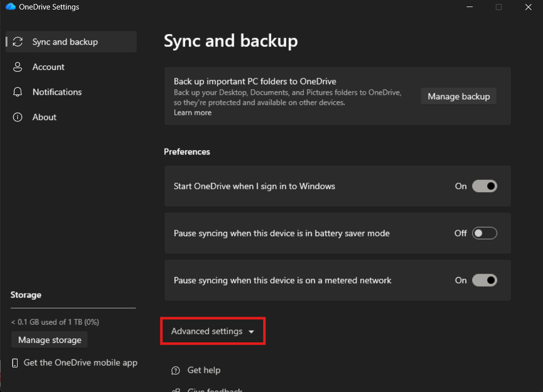Disable pause syncing on metered network

coord(484,280)
